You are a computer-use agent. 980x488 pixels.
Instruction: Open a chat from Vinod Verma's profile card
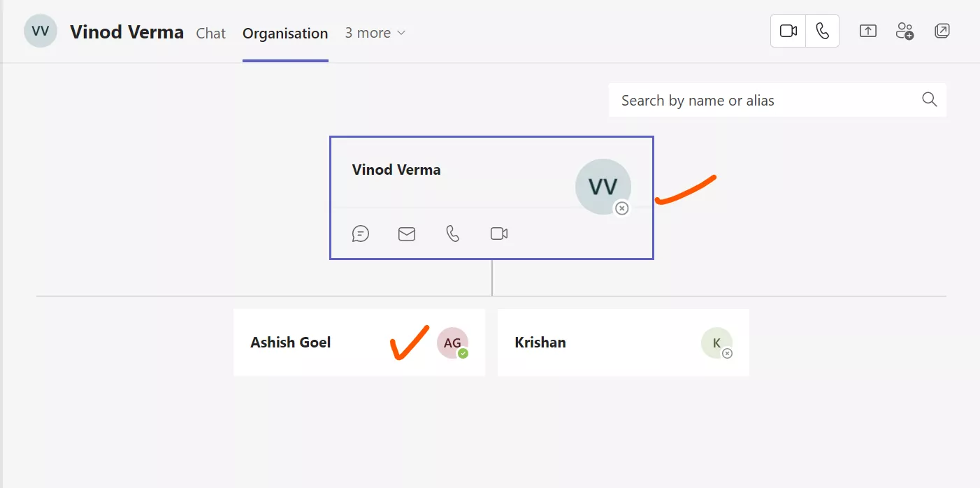click(360, 234)
